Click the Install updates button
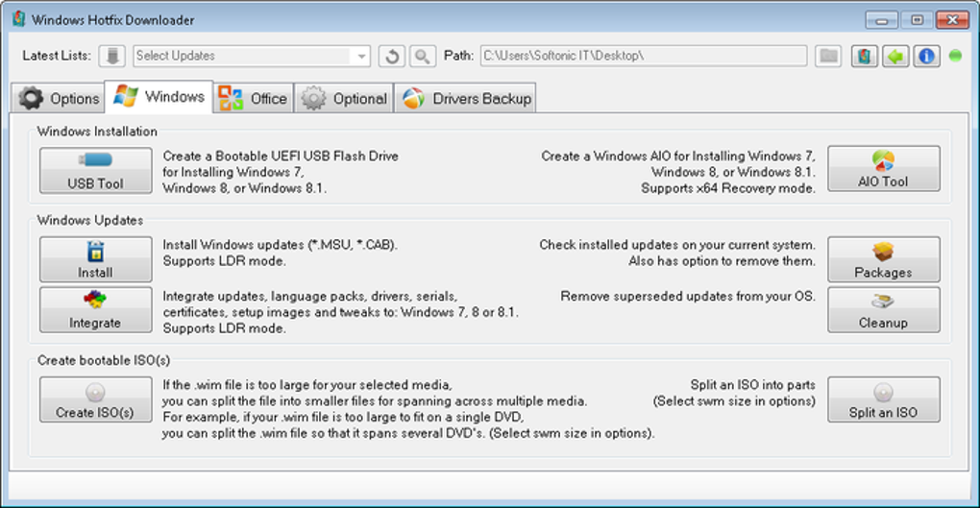 point(96,258)
